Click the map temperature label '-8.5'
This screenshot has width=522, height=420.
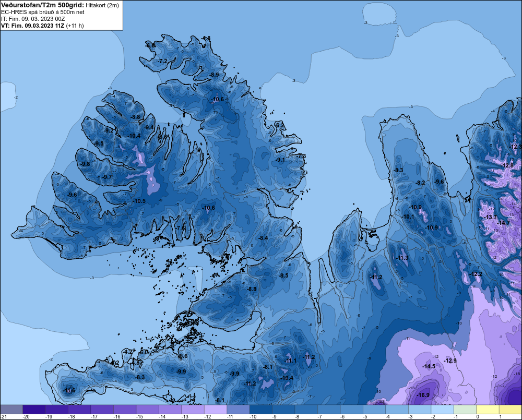(x=283, y=275)
